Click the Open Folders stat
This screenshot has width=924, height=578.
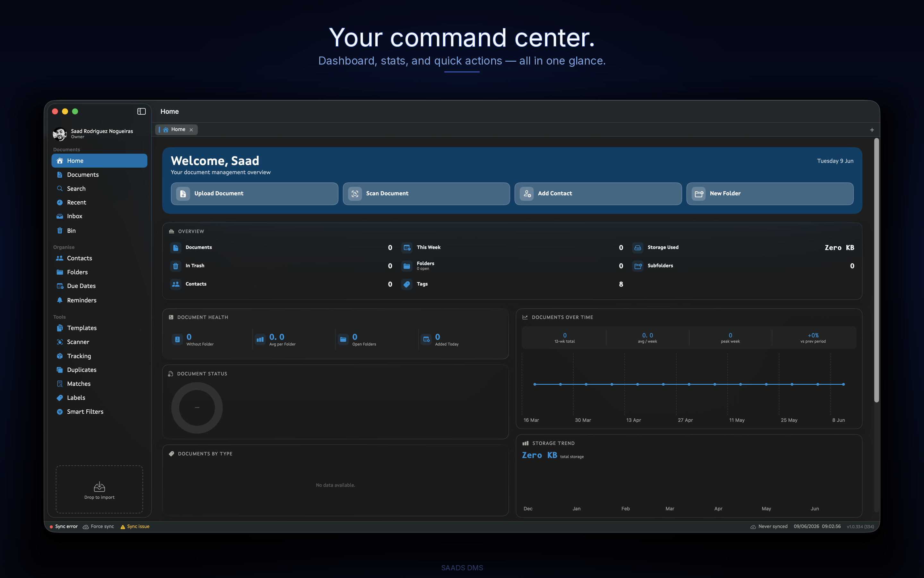pyautogui.click(x=358, y=339)
